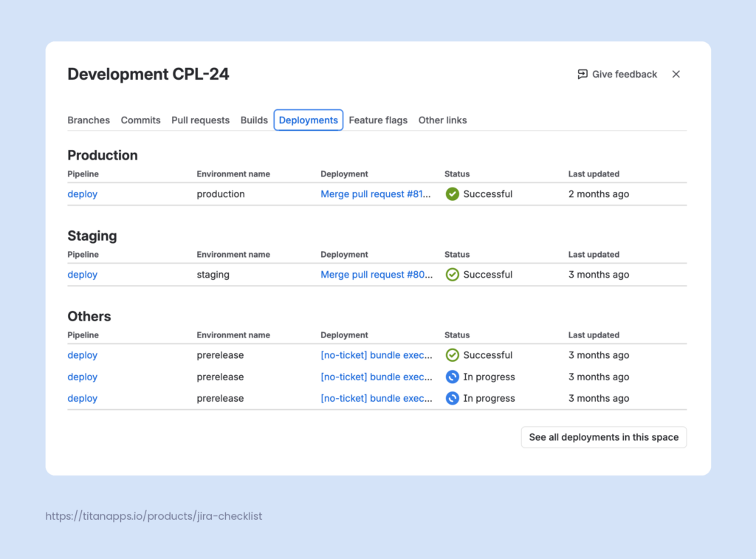Go to the Pull requests tab
Screen dimensions: 756x559
click(x=201, y=120)
